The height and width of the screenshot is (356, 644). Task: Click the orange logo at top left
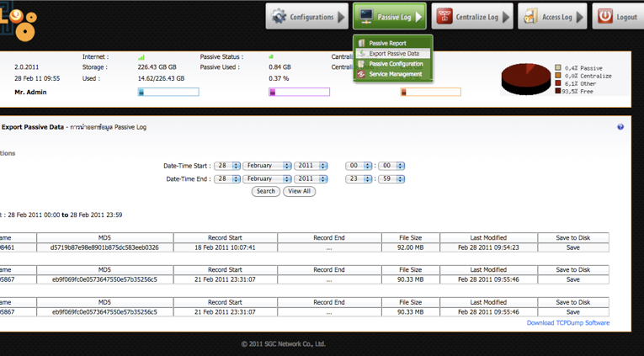pos(19,24)
